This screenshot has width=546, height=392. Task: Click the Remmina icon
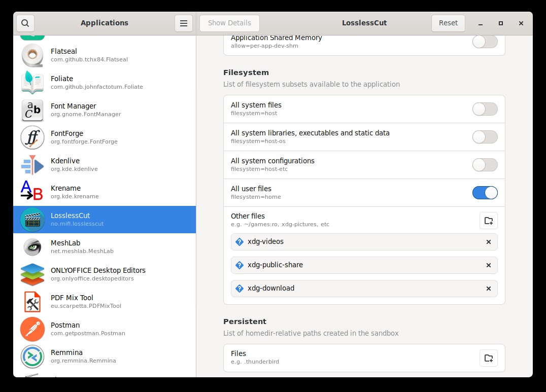[32, 357]
